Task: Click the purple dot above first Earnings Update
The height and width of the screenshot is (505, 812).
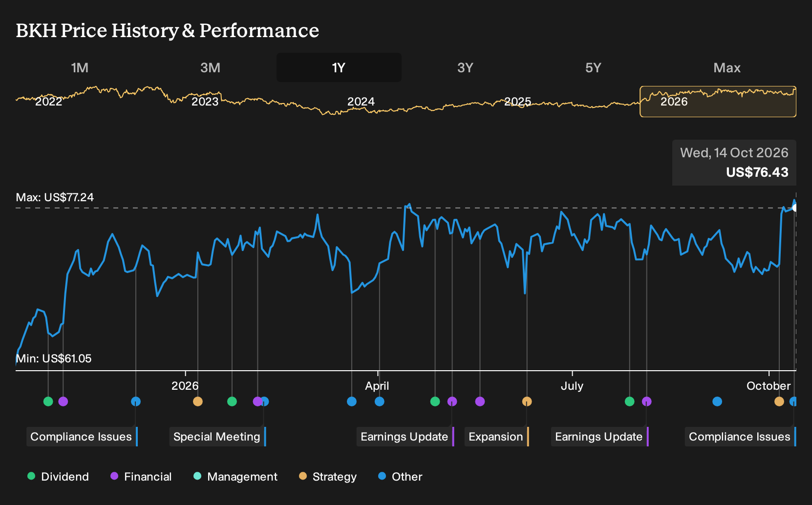Action: 452,401
